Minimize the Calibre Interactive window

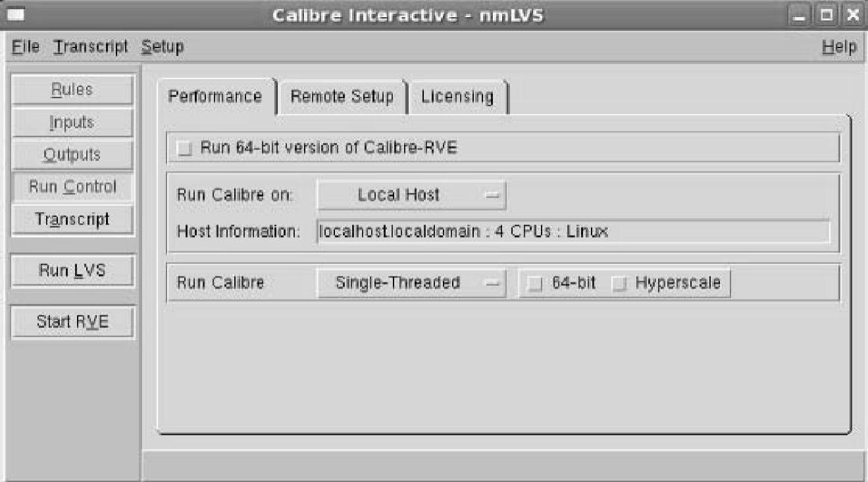799,15
